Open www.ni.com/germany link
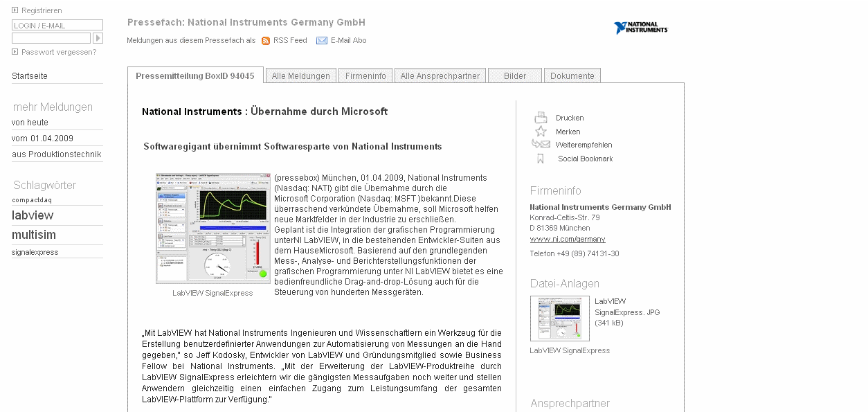This screenshot has width=868, height=412. coord(568,239)
